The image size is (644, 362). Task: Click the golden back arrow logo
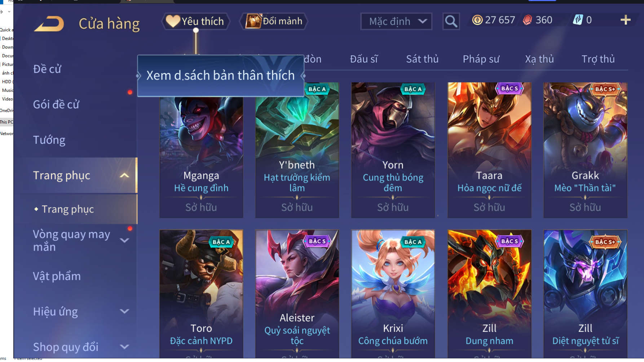[49, 24]
